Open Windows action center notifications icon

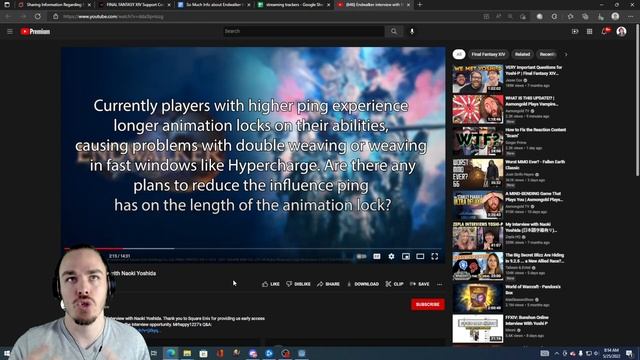pyautogui.click(x=629, y=353)
